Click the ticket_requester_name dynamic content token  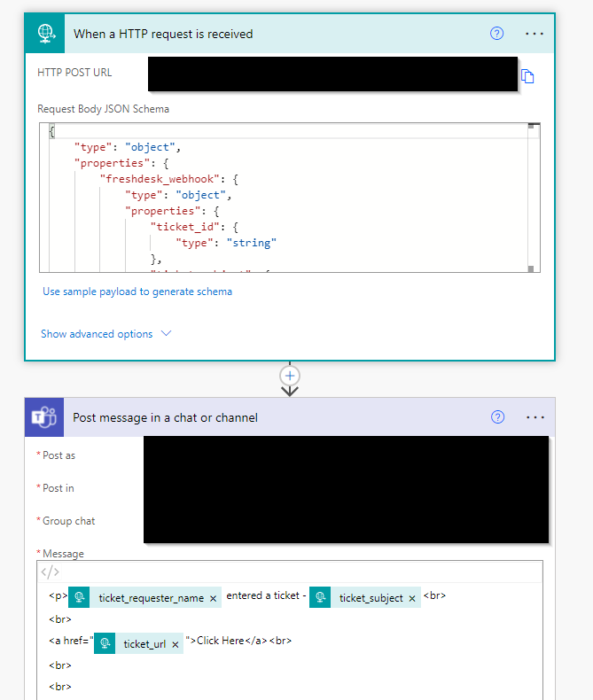tap(144, 598)
